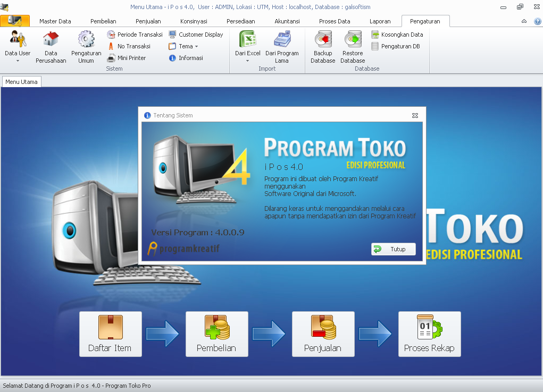Click Tutup to close the about dialog

[393, 249]
